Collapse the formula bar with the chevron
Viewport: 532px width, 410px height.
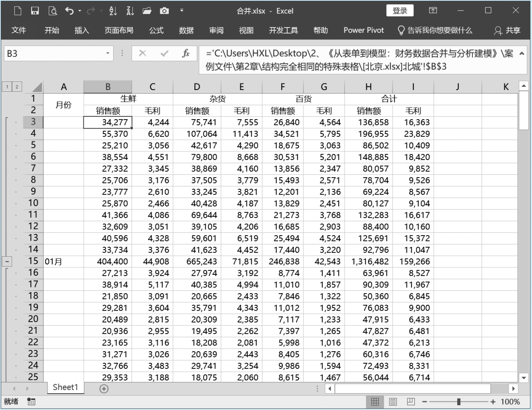pyautogui.click(x=522, y=54)
